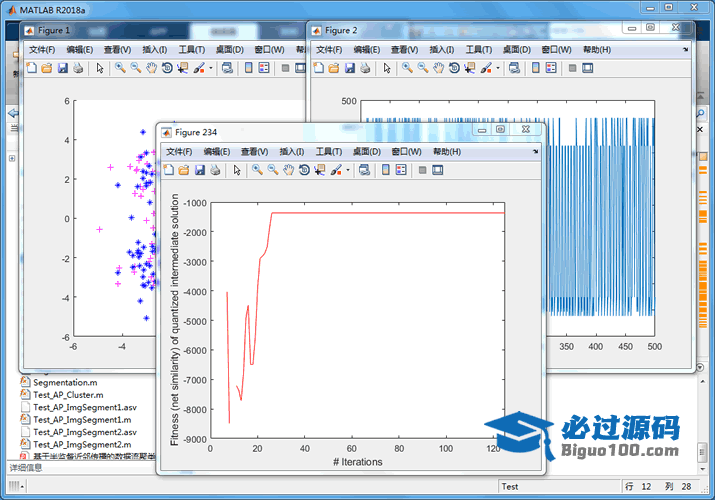The image size is (715, 500).
Task: Print Figure 1 with printer icon
Action: tap(78, 68)
